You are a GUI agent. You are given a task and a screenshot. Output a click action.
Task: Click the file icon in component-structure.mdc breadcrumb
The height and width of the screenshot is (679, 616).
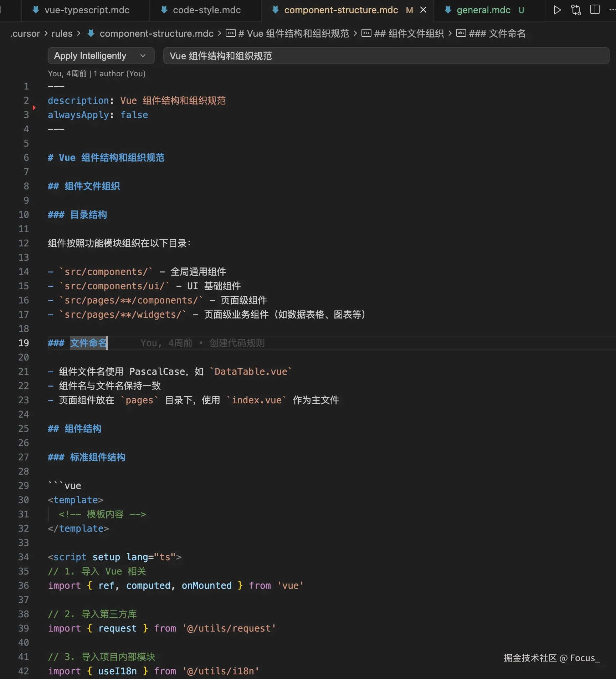tap(91, 33)
